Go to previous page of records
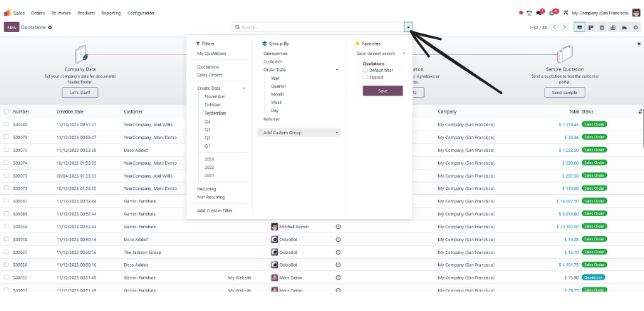Image resolution: width=644 pixels, height=311 pixels. tap(554, 28)
